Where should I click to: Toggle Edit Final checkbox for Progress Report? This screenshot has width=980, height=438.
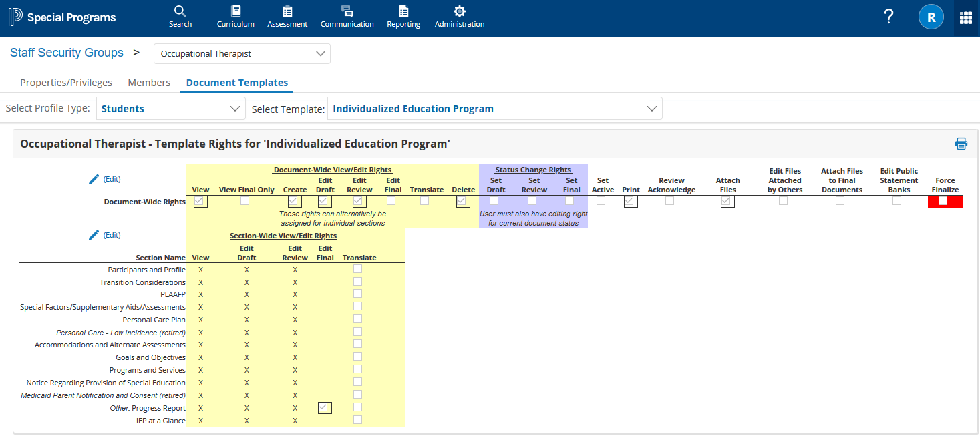[325, 408]
